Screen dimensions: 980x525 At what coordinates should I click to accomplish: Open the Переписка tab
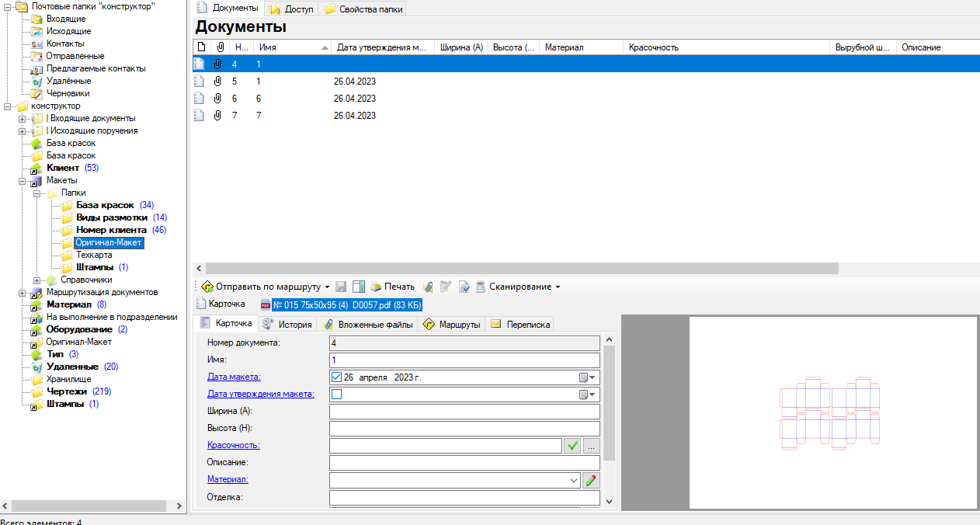[x=520, y=324]
